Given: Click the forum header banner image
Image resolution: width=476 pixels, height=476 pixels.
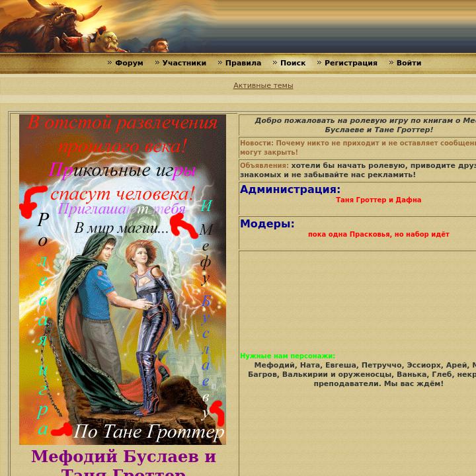Looking at the screenshot, I should click(x=238, y=26).
